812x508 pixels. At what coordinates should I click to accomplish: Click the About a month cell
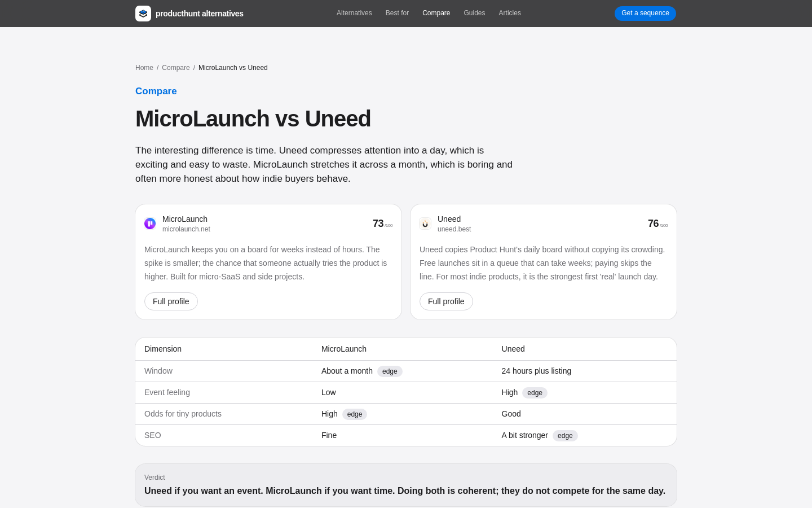(x=347, y=371)
